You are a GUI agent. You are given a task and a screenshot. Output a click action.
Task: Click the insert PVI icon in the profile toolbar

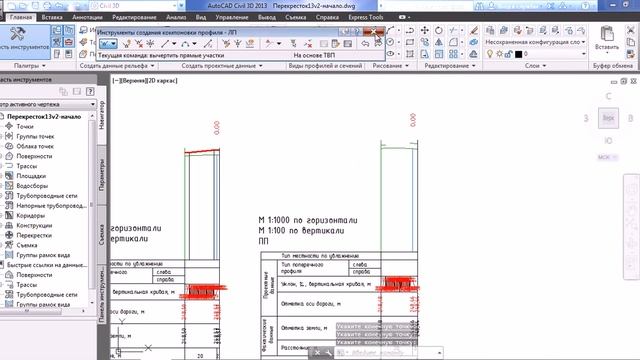coord(127,43)
